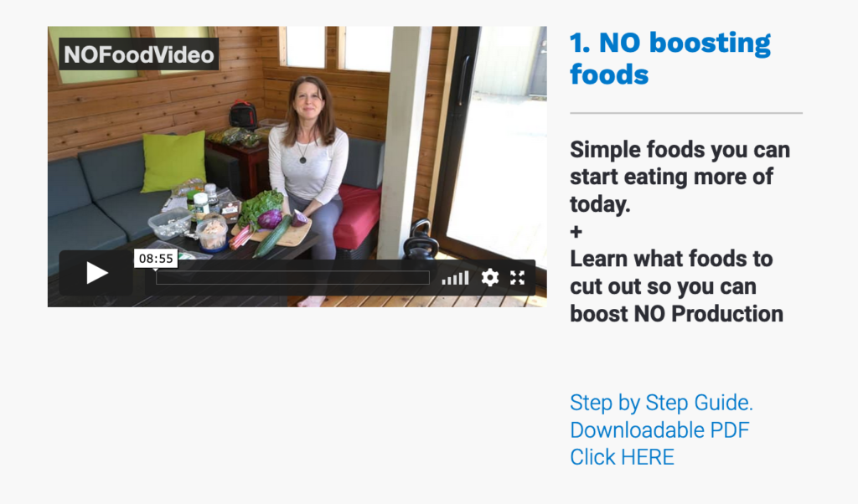Open the video settings gear
Image resolution: width=858 pixels, height=504 pixels.
(x=489, y=278)
